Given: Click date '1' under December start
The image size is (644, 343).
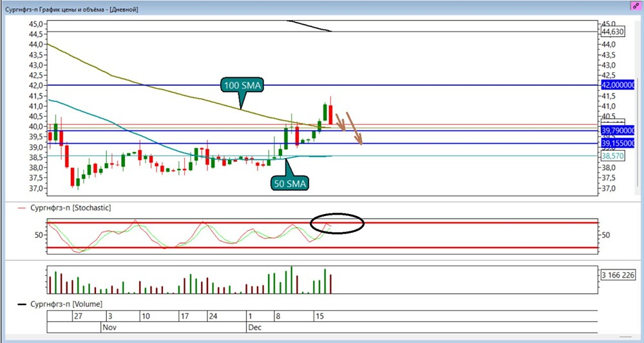Looking at the screenshot, I should [x=250, y=317].
